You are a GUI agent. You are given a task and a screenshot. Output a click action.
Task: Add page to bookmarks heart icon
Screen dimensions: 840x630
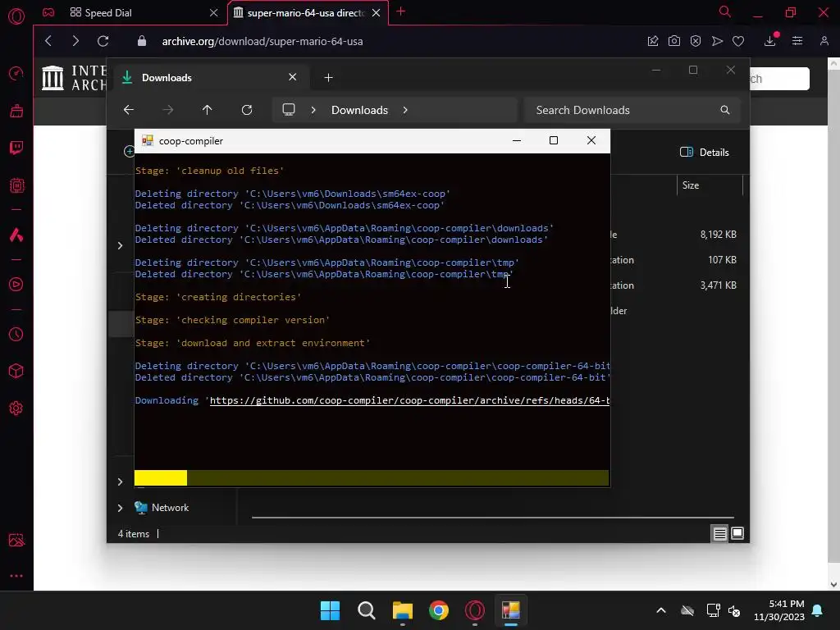coord(738,41)
